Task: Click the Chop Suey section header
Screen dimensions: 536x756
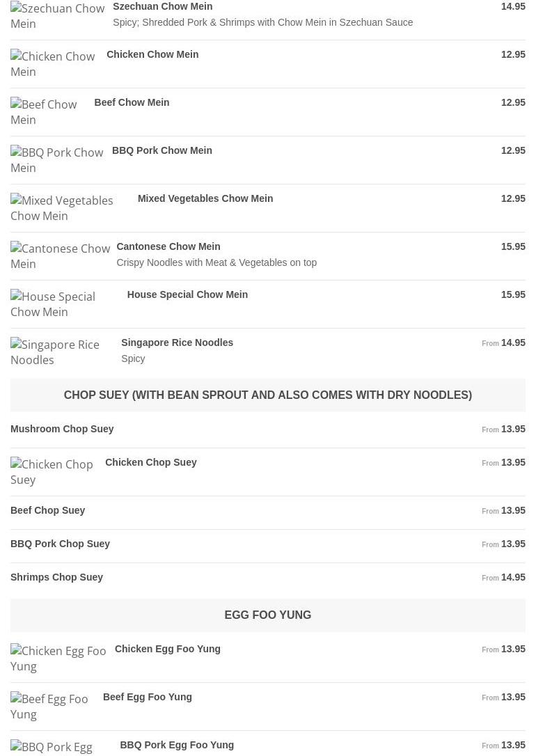Action: (267, 395)
